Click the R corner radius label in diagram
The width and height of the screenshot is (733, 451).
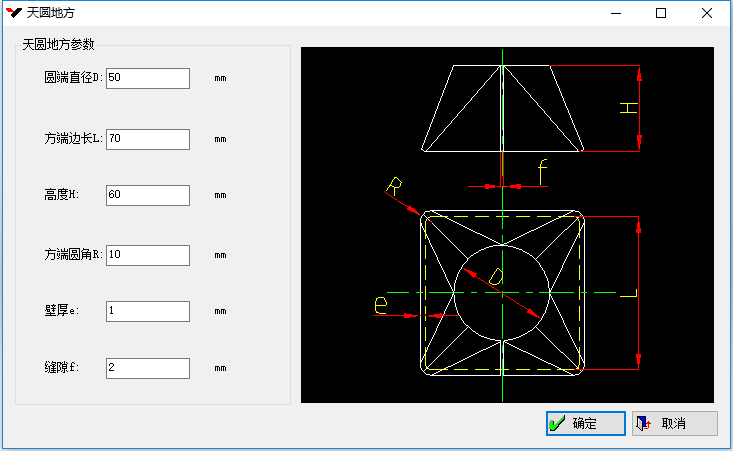point(394,186)
